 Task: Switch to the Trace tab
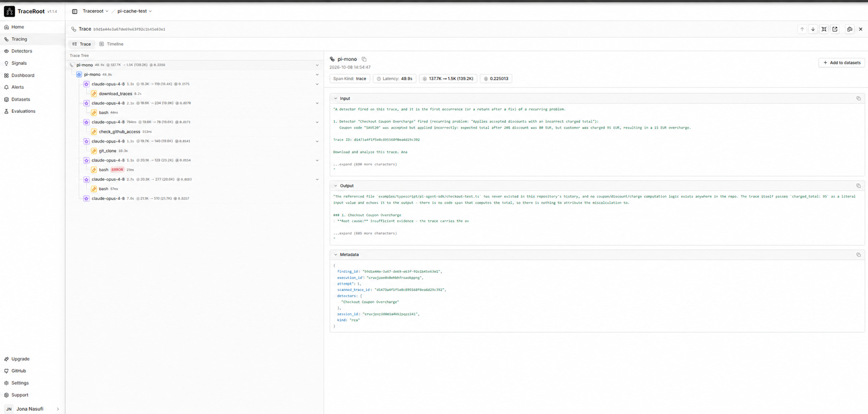(82, 44)
